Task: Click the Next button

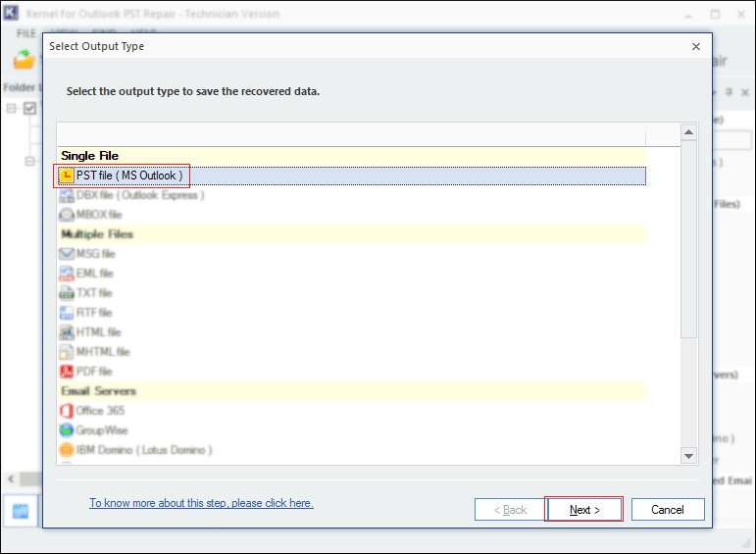Action: 583,510
